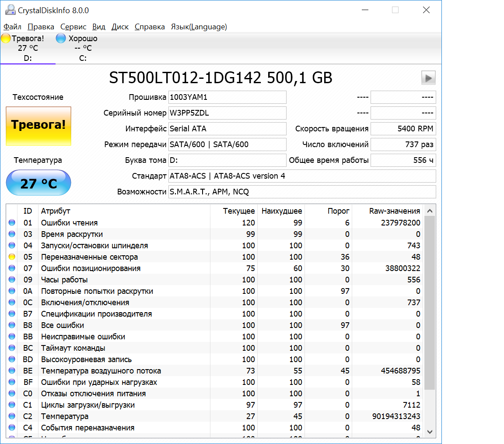Screen dimensions: 504x444
Task: Go to next disk with arrow button
Action: point(428,78)
